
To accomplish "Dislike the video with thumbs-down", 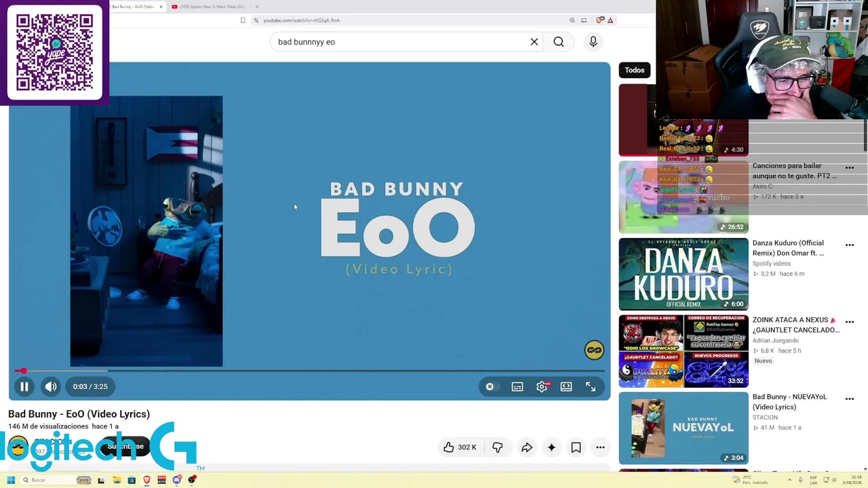I will (x=498, y=447).
